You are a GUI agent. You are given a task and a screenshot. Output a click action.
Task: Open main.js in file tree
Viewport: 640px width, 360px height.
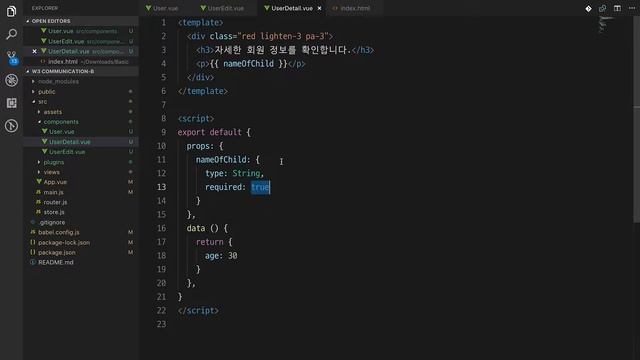coord(81,192)
